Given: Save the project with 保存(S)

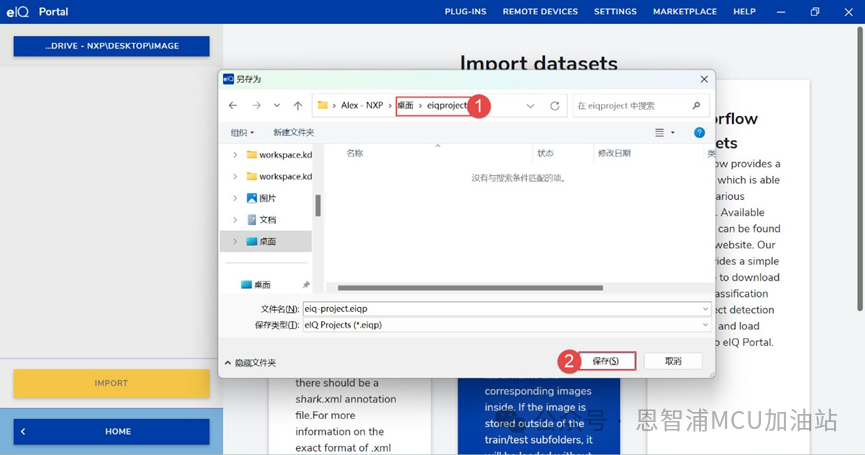Looking at the screenshot, I should 606,361.
